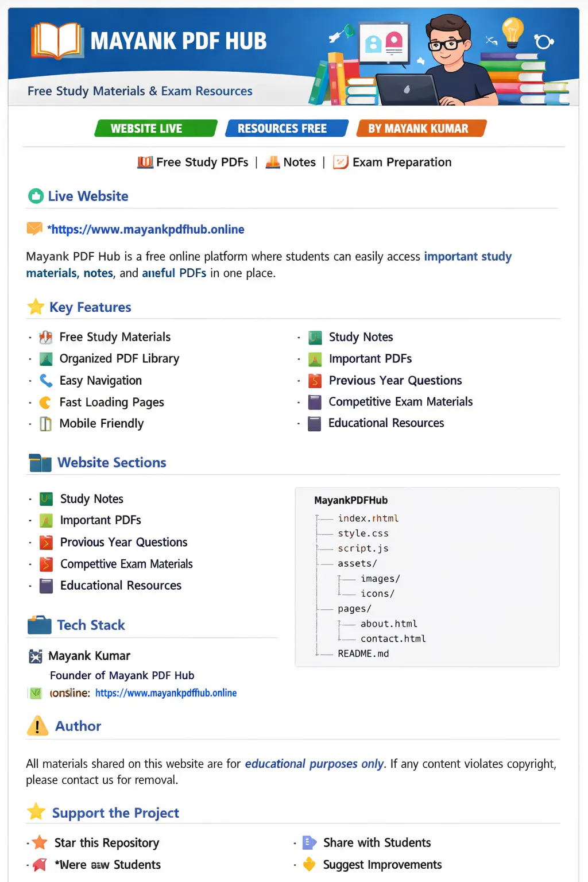Click Important PDFs icon under Website Sections
Image resolution: width=588 pixels, height=882 pixels.
click(x=46, y=520)
